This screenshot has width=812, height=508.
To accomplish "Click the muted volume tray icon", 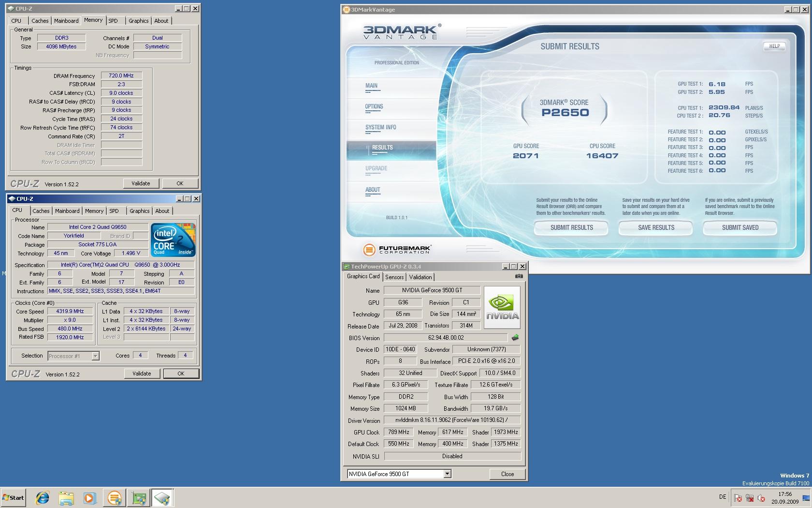I will (x=761, y=498).
